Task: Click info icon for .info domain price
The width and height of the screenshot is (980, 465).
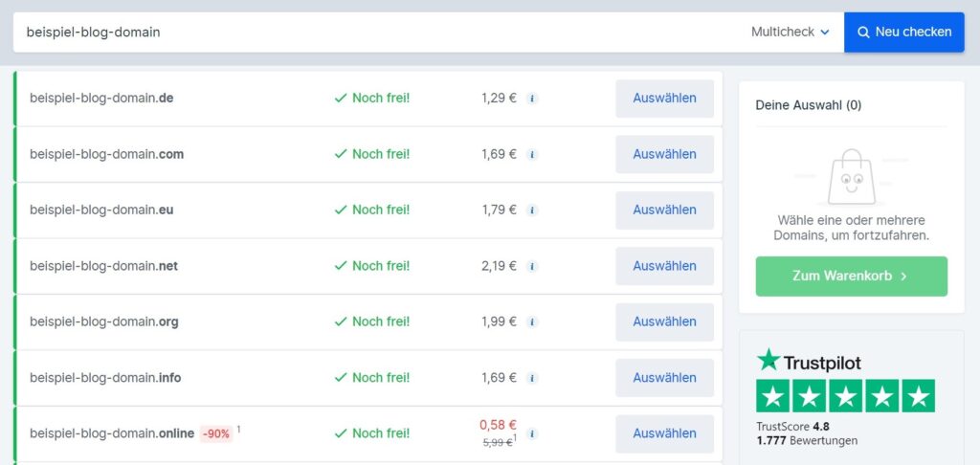Action: [532, 378]
